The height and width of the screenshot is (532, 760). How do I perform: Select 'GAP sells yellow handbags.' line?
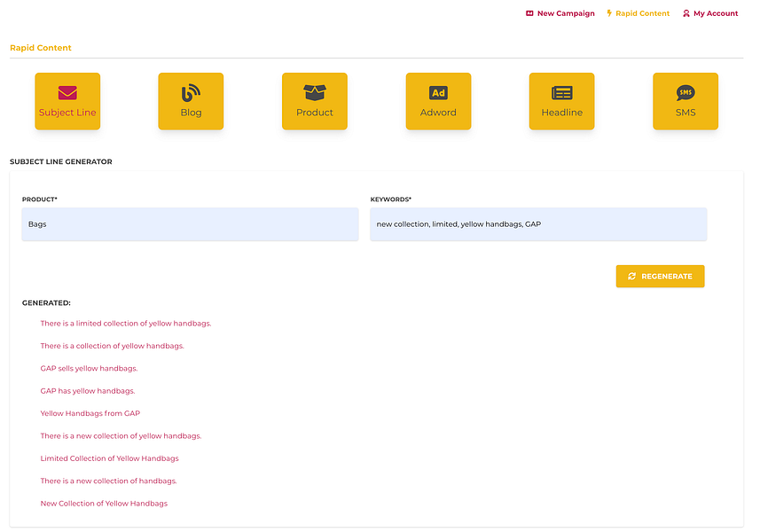pos(89,368)
